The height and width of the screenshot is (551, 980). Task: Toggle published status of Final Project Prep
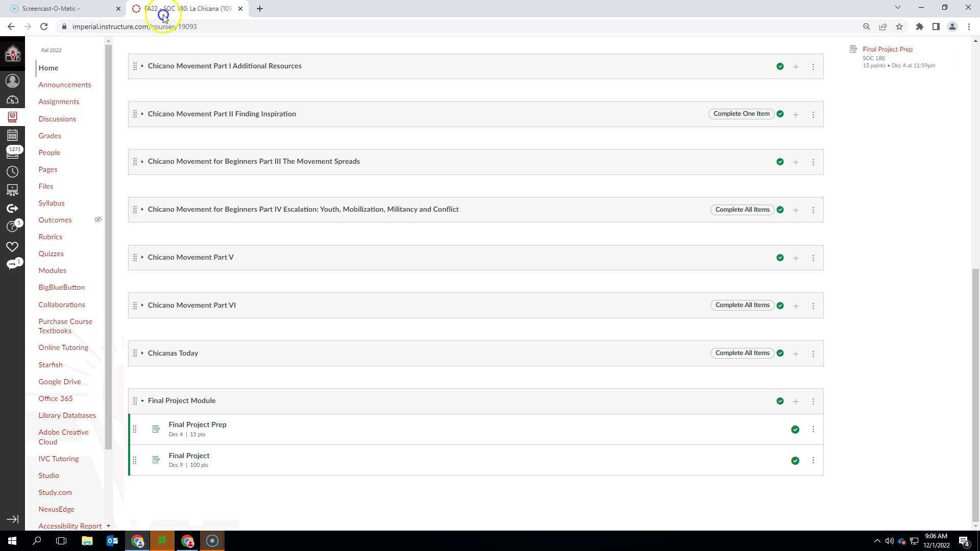(x=795, y=430)
